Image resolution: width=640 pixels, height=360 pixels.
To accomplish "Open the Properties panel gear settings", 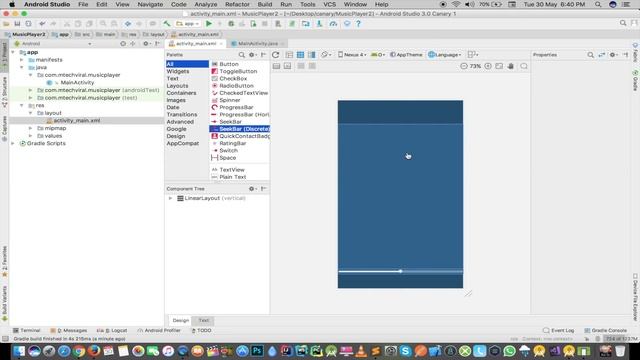I will tap(613, 55).
